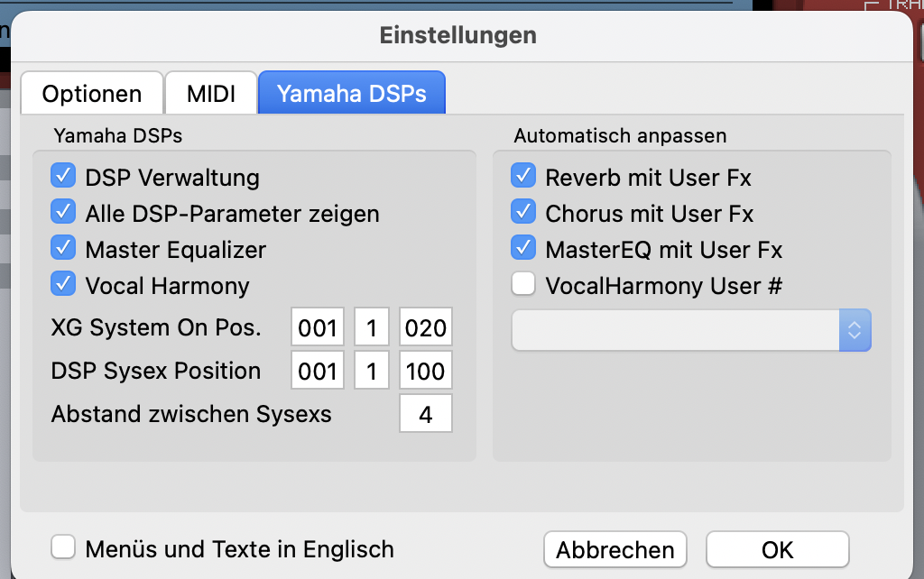This screenshot has width=924, height=579.
Task: Turn off the Vocal Harmony option
Action: 64,285
